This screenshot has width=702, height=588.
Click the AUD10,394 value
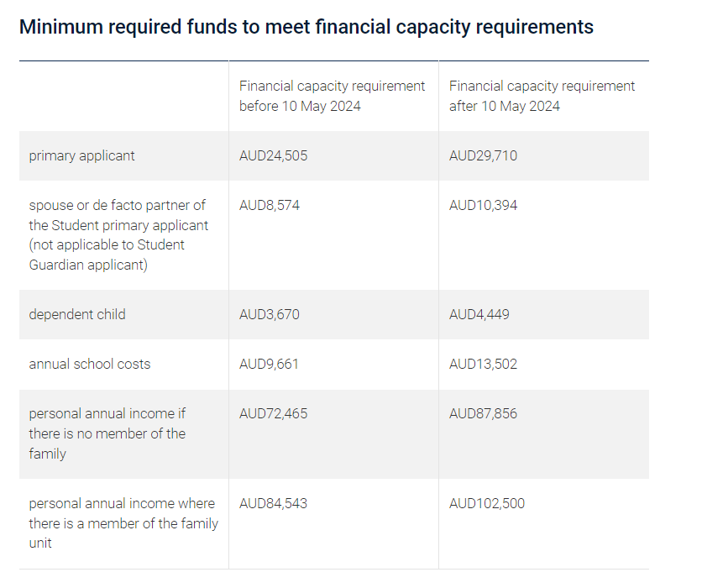click(x=483, y=205)
